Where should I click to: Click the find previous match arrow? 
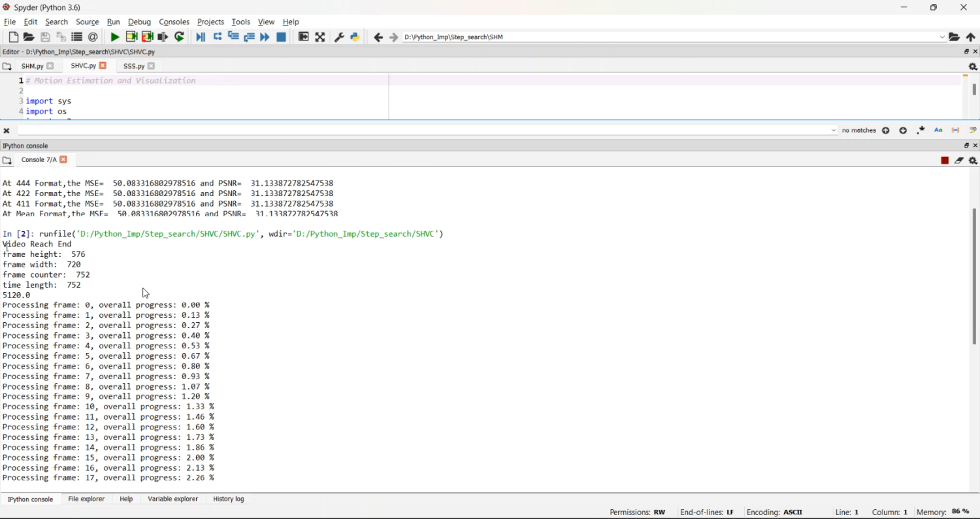(x=886, y=130)
